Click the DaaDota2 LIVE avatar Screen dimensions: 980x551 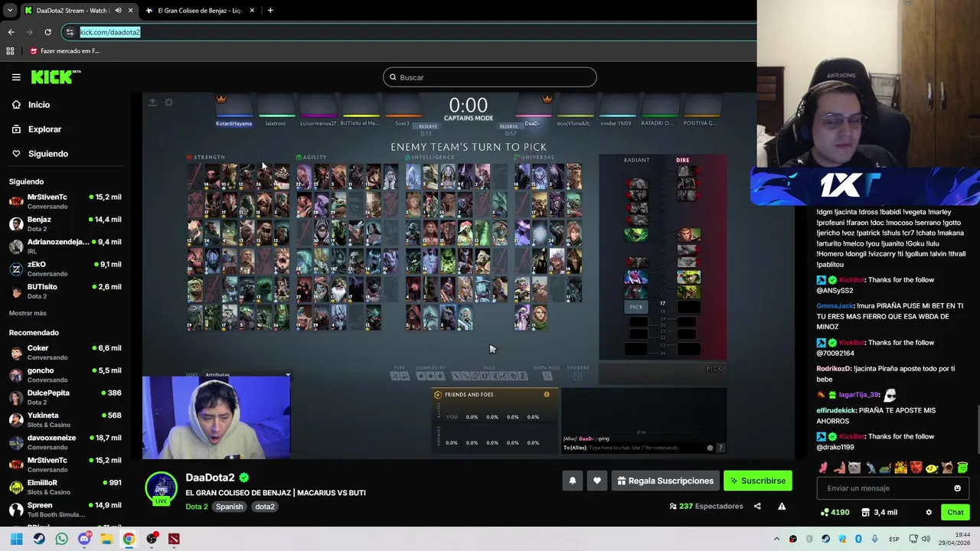click(x=161, y=488)
